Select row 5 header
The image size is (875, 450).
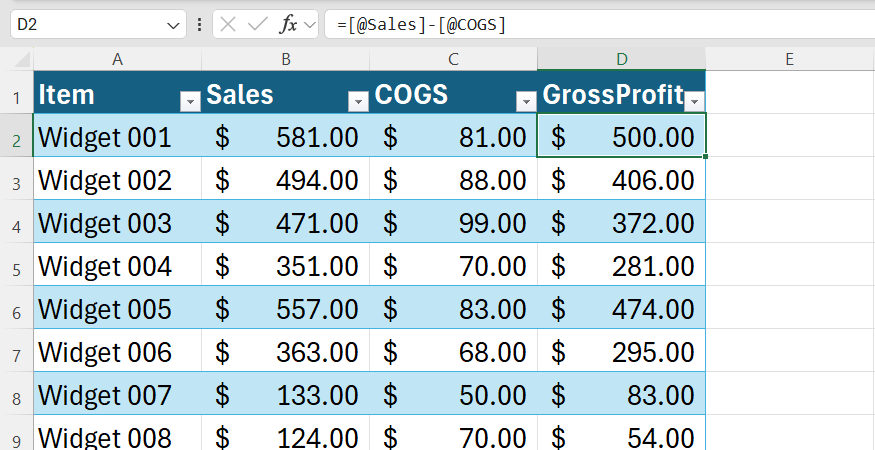click(x=16, y=265)
